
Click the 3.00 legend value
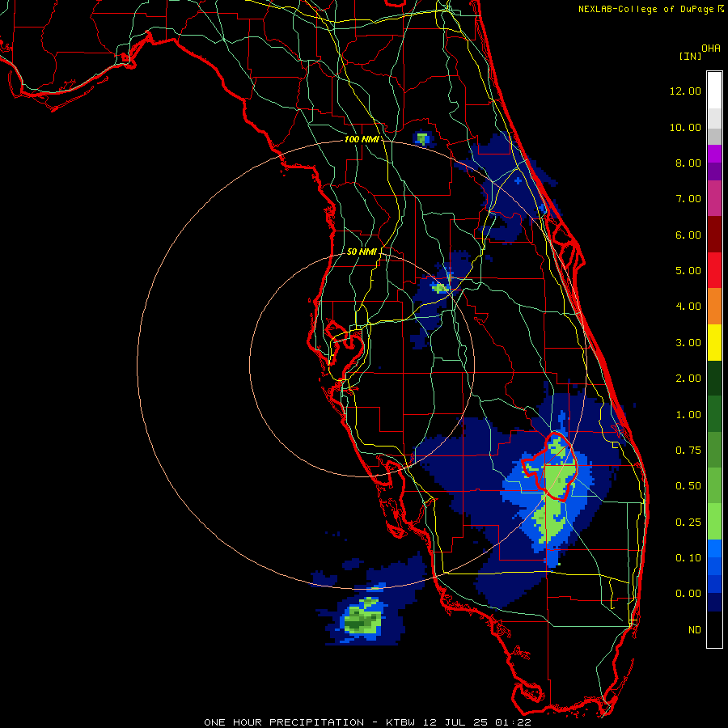coord(688,343)
